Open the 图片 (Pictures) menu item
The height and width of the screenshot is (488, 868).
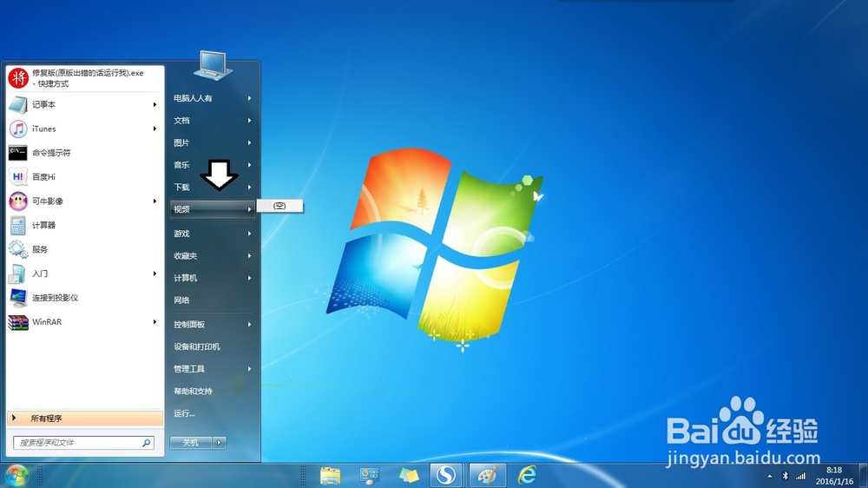213,142
